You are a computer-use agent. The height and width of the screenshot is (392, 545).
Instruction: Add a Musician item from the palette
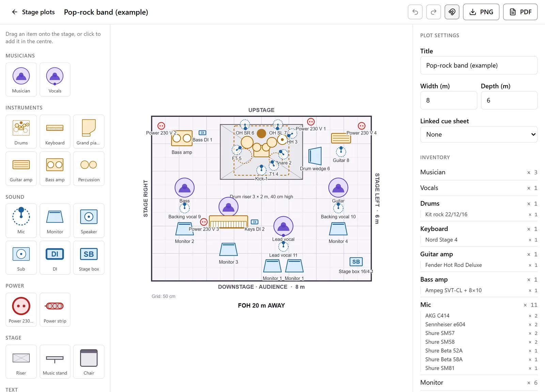(x=21, y=79)
